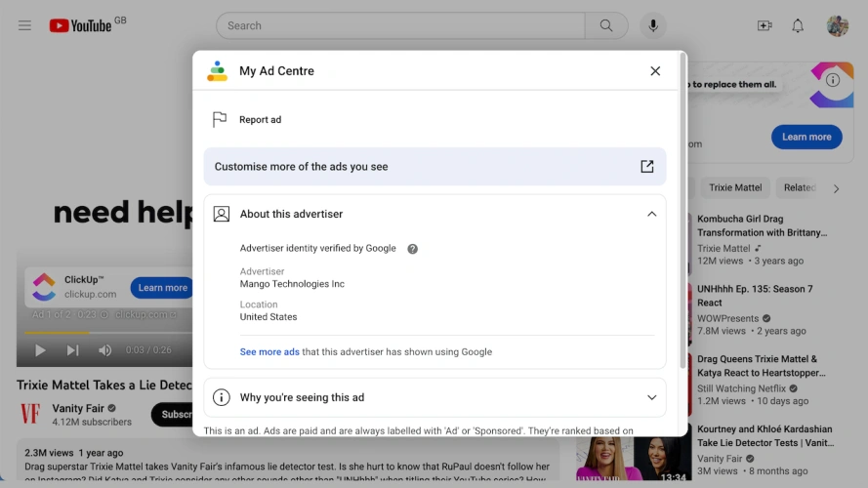Click the search magnifier button

[x=606, y=25]
